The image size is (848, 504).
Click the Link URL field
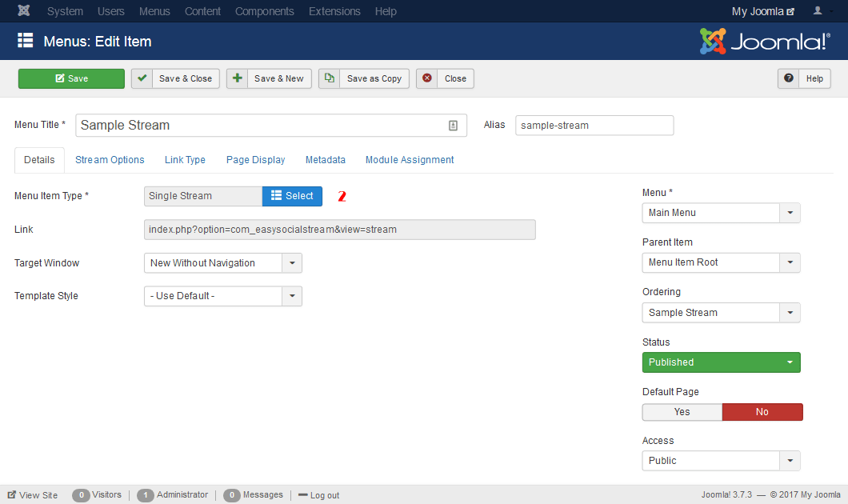pyautogui.click(x=340, y=230)
